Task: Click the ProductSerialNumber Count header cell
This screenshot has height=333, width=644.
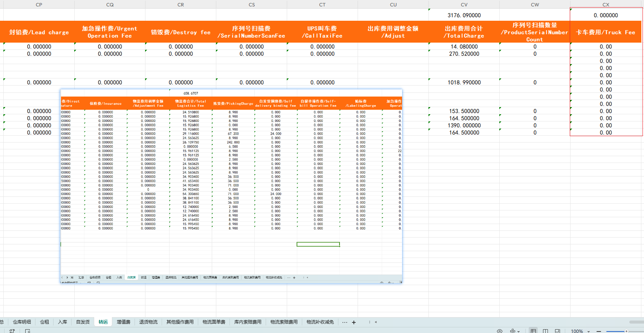Action: tap(535, 32)
